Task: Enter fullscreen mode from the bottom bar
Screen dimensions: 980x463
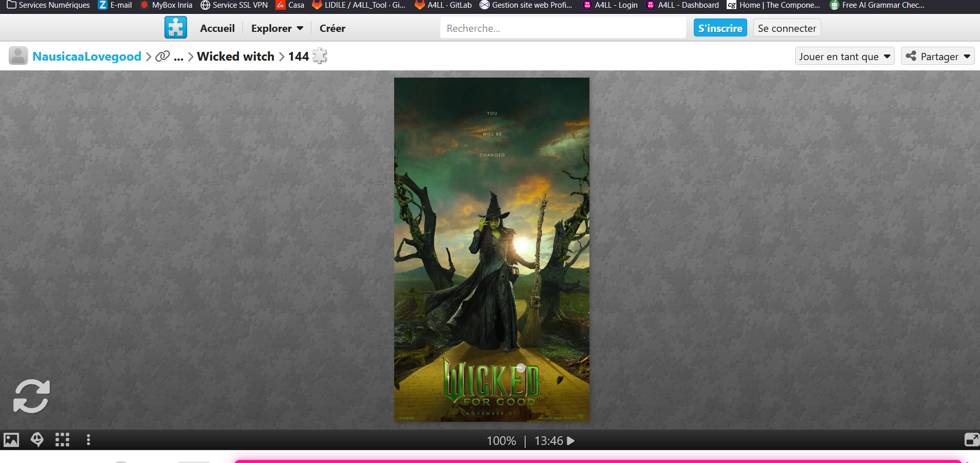Action: click(x=971, y=440)
